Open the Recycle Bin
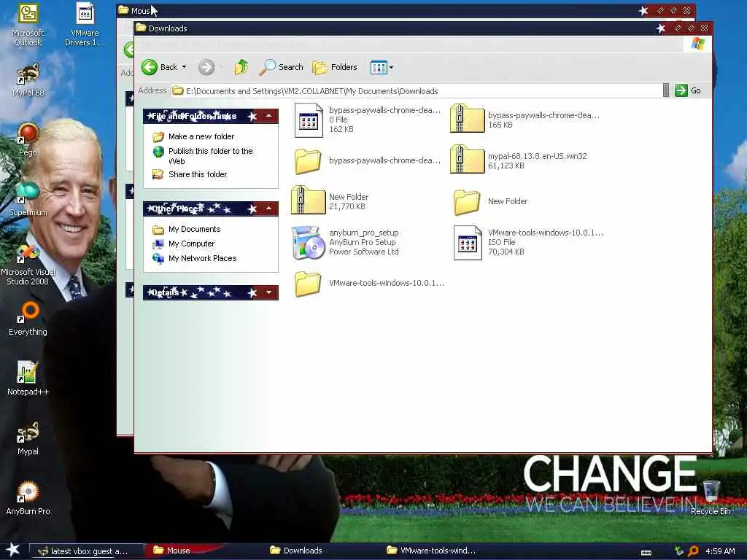This screenshot has width=747, height=560. pyautogui.click(x=711, y=497)
